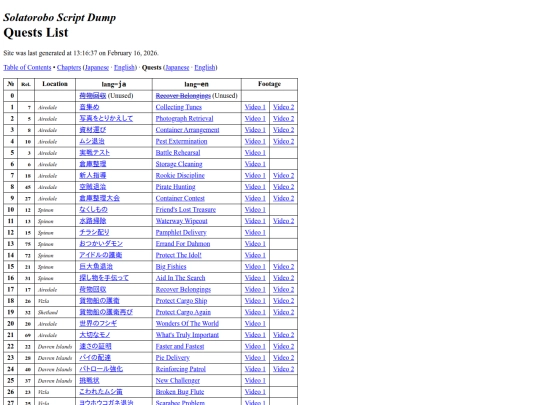Select the Location column header
This screenshot has width=540, height=405.
tap(55, 84)
